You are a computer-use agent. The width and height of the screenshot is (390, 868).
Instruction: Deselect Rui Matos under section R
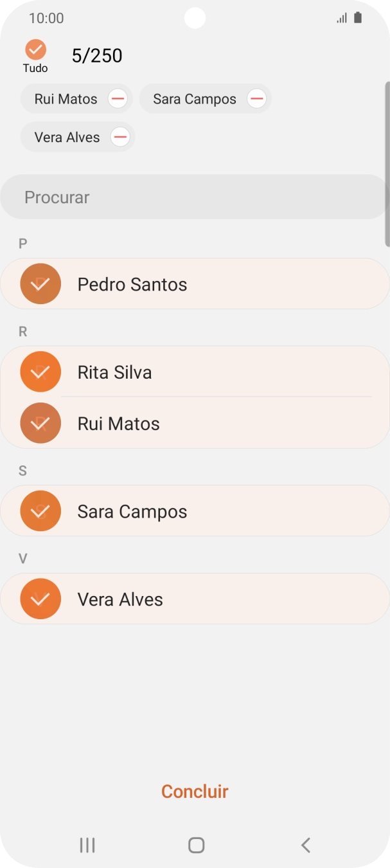tap(40, 423)
